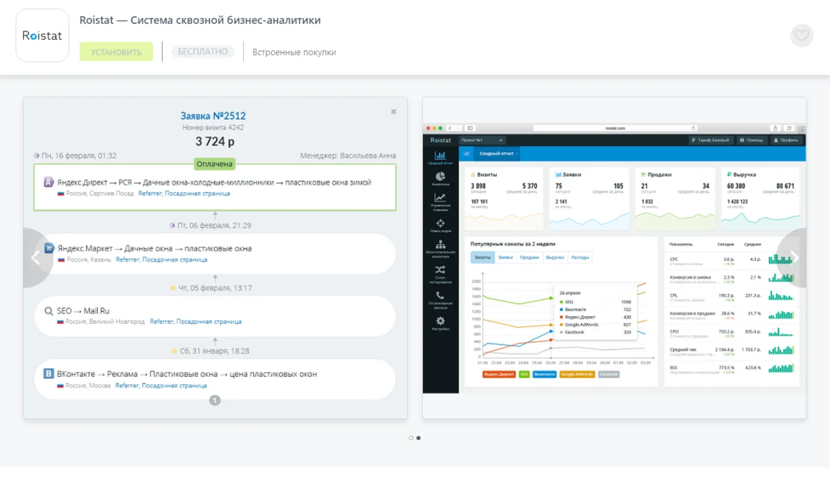Click the browser back arrow button
Screen dimensions: 830x504
click(449, 128)
